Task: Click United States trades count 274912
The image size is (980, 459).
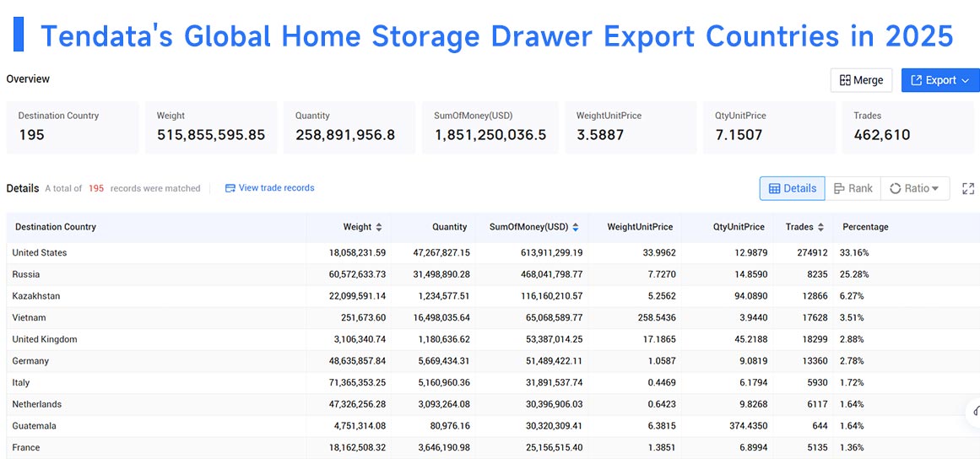Action: (811, 253)
